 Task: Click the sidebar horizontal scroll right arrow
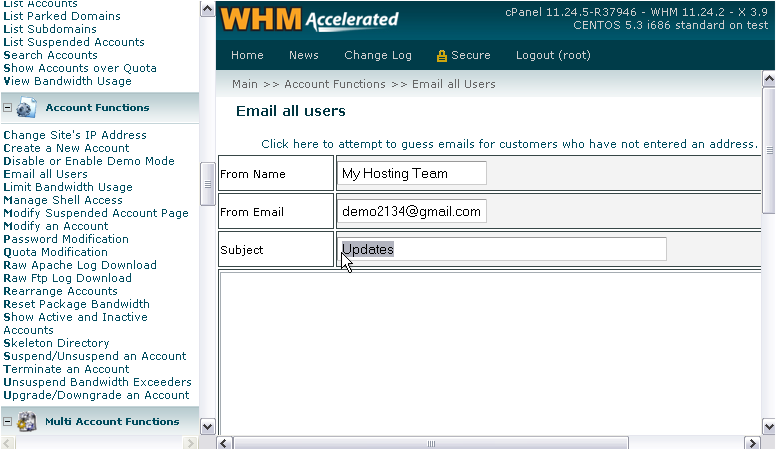(191, 443)
